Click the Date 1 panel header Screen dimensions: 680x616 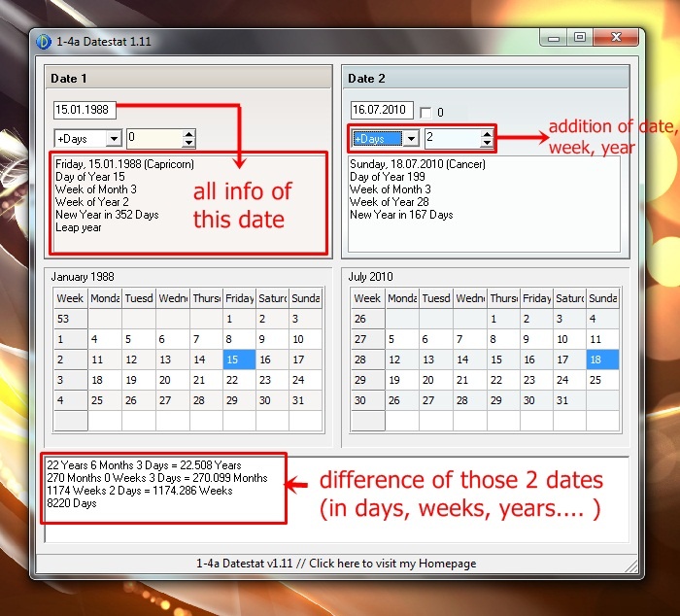188,79
